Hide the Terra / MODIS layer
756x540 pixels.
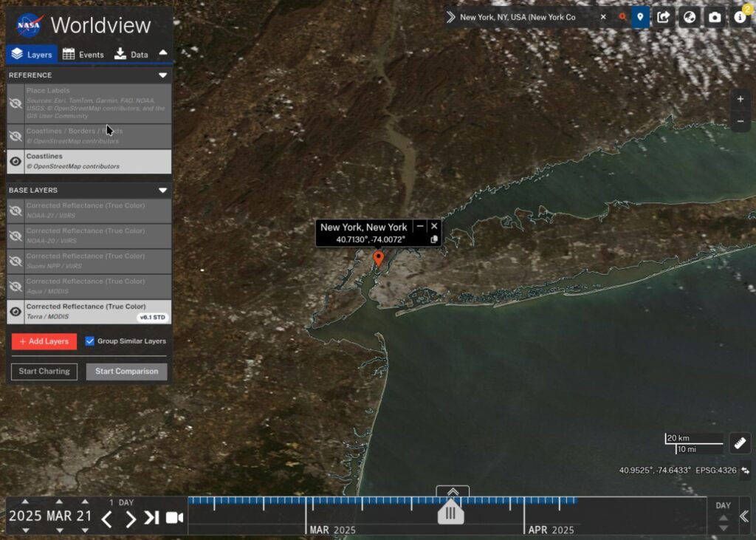pos(16,312)
